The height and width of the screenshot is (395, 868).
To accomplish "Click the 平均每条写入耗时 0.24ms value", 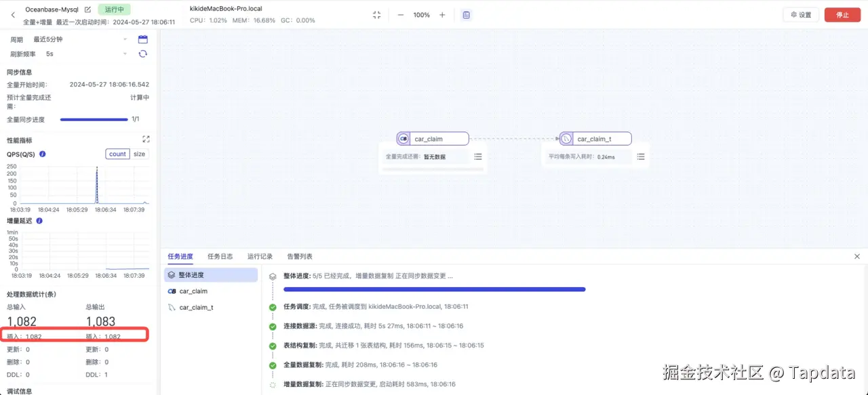I will (x=606, y=157).
